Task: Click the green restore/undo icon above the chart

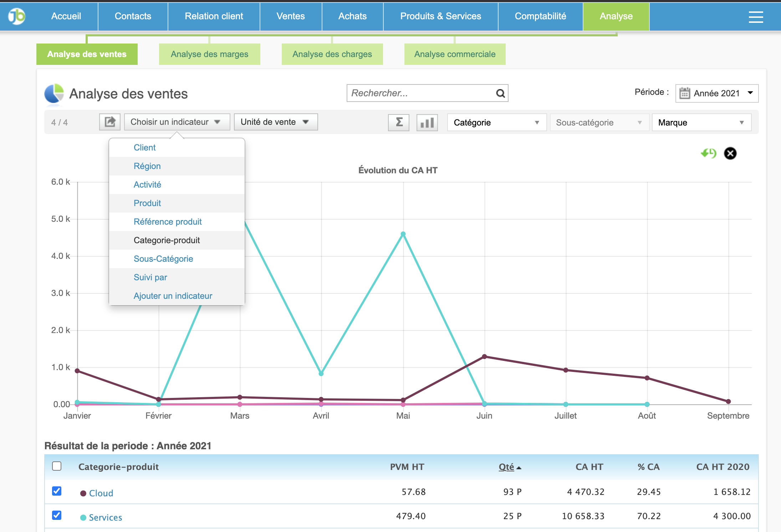Action: point(709,153)
